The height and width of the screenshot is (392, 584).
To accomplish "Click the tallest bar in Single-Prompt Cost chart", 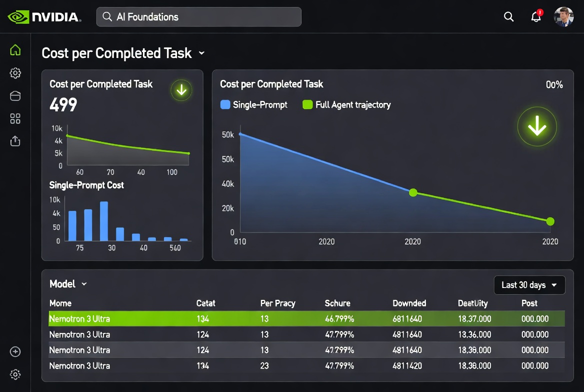I will (104, 221).
